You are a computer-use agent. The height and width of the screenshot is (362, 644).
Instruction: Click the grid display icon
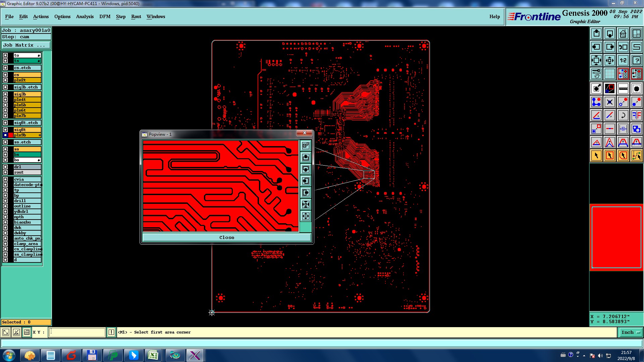point(609,74)
